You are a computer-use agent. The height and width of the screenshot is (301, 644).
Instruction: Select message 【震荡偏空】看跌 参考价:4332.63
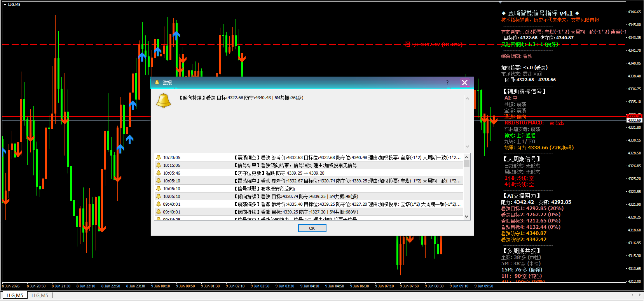coord(347,157)
